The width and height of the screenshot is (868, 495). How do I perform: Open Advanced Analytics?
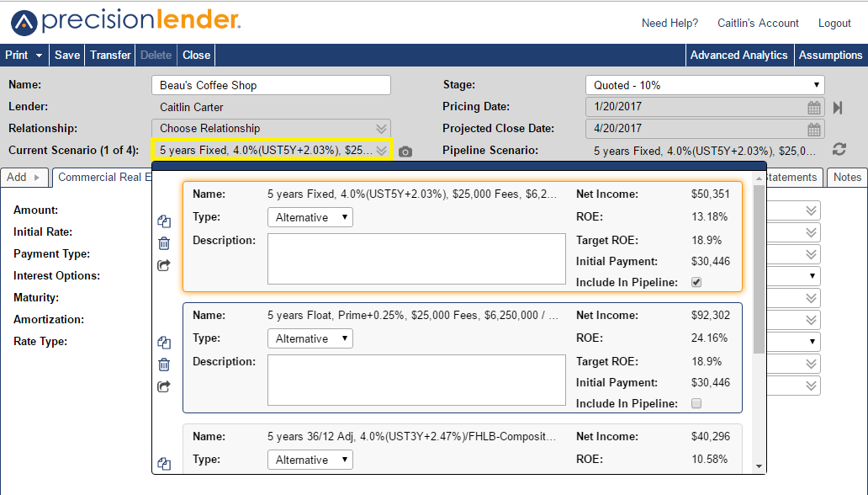click(x=738, y=56)
